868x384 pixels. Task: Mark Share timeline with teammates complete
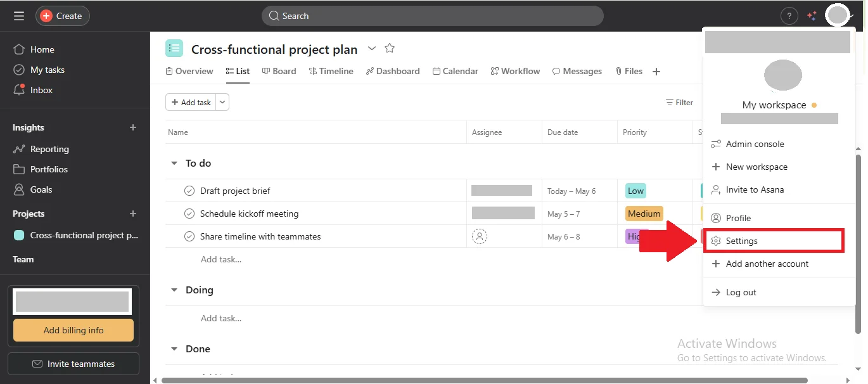pos(189,236)
